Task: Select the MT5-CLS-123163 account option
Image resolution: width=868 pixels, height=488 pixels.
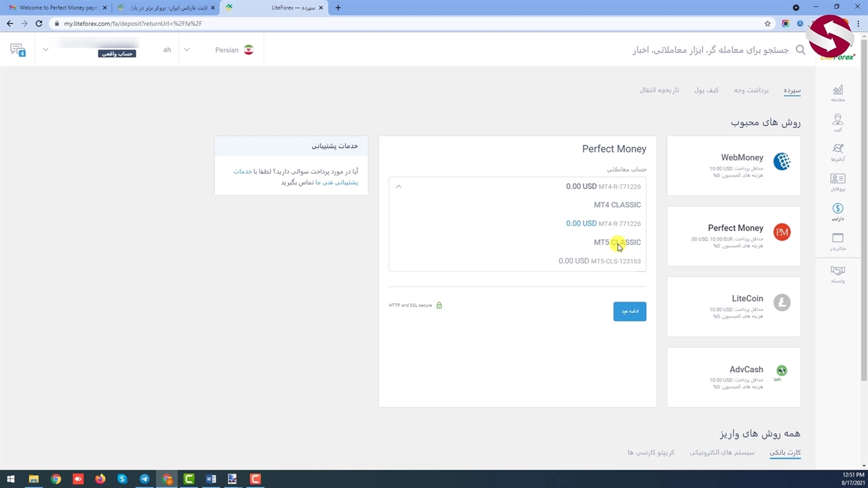Action: (x=599, y=261)
